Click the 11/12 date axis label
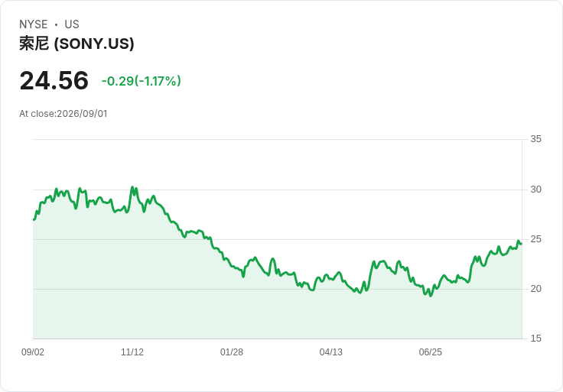The width and height of the screenshot is (563, 392). (x=132, y=352)
